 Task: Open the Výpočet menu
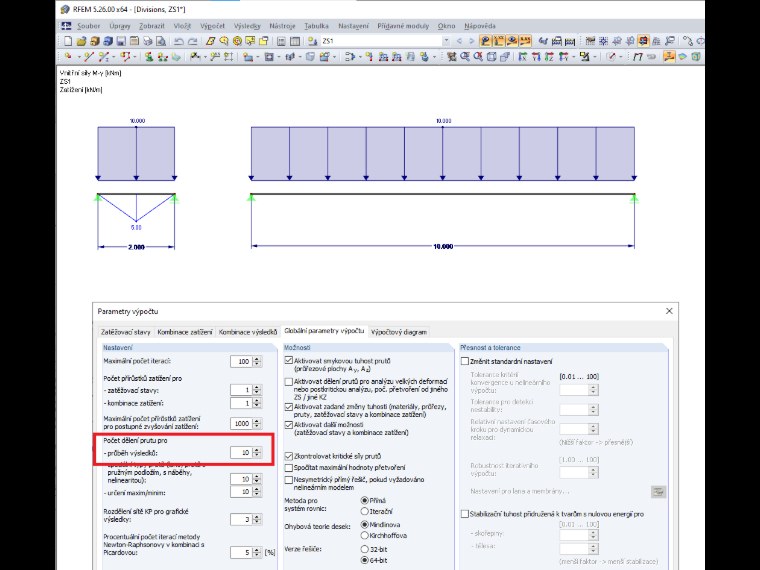(x=212, y=26)
